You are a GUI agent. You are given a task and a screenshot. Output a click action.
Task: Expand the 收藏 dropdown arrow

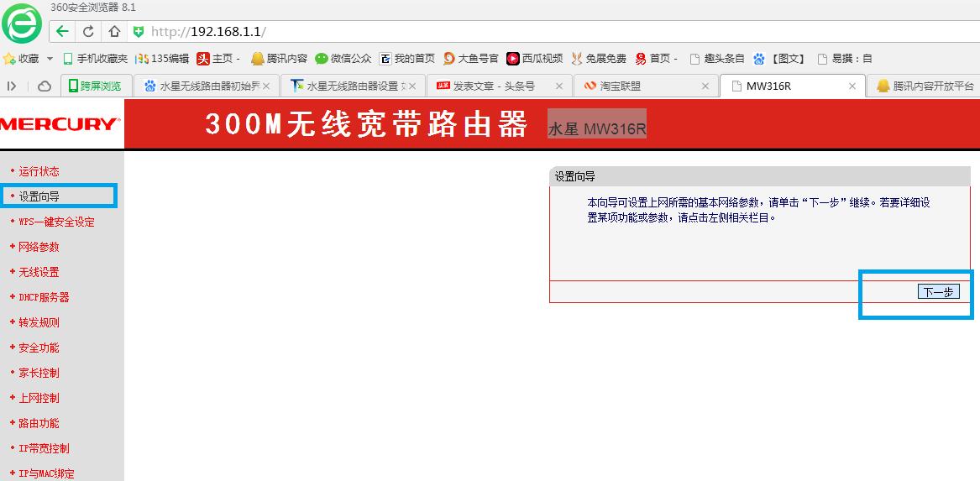point(50,59)
